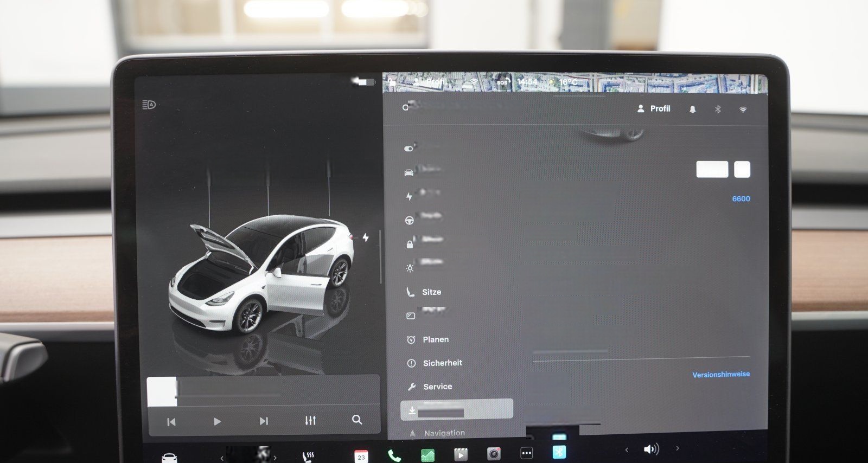Open the theater video app
868x463 pixels.
pos(461,454)
